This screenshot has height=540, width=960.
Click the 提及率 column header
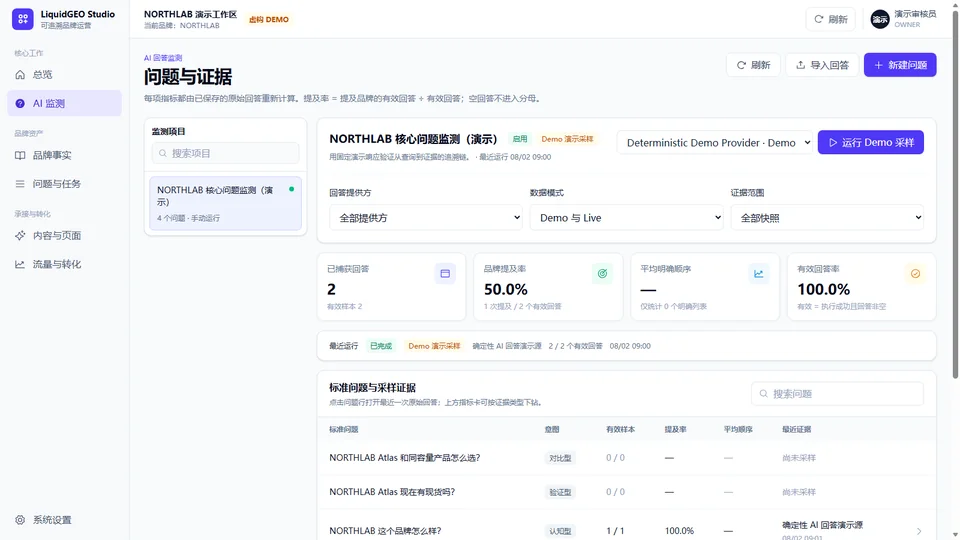coord(675,430)
